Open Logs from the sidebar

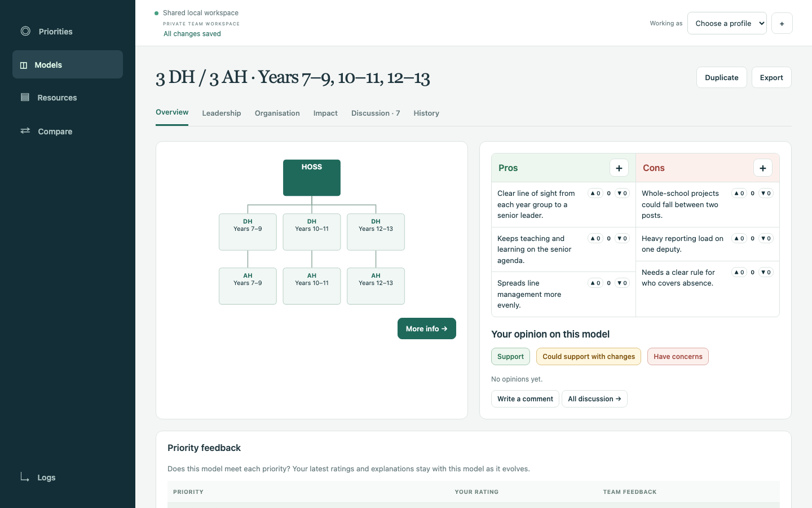pos(68,478)
